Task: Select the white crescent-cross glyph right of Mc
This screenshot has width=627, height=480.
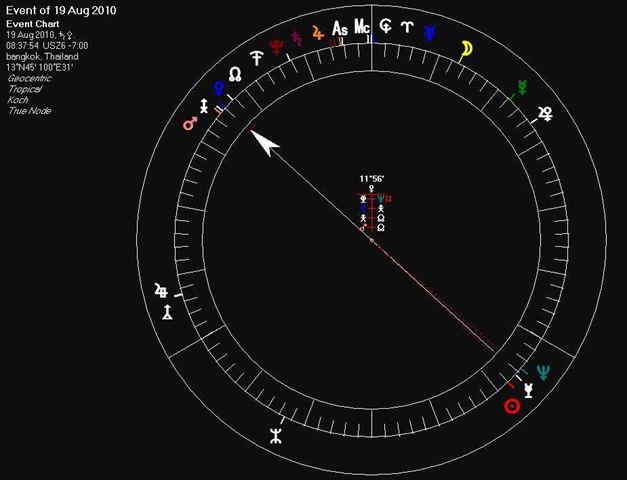Action: pyautogui.click(x=385, y=26)
